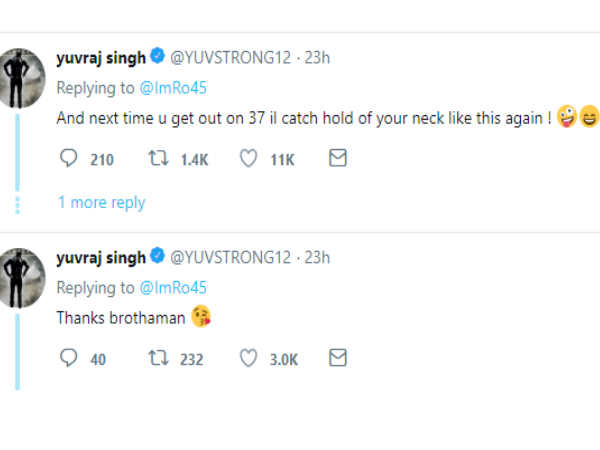The image size is (600, 450).
Task: Send first tweet via direct message
Action: coord(338,159)
